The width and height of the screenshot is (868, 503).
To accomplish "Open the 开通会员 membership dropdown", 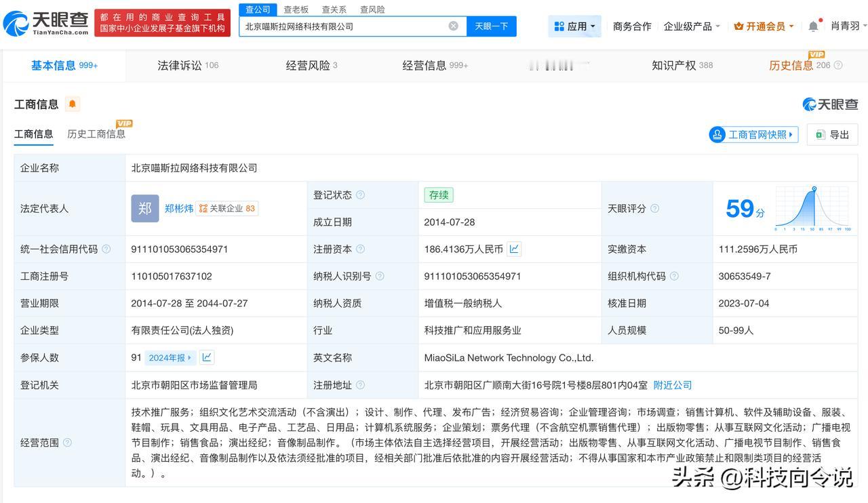I will [x=764, y=26].
